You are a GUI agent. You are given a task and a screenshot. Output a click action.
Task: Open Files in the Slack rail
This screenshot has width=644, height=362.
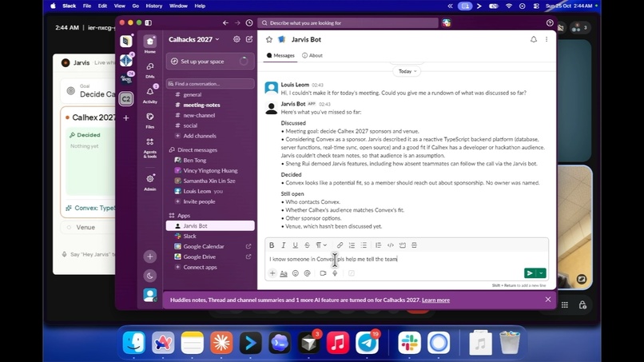pos(150,120)
